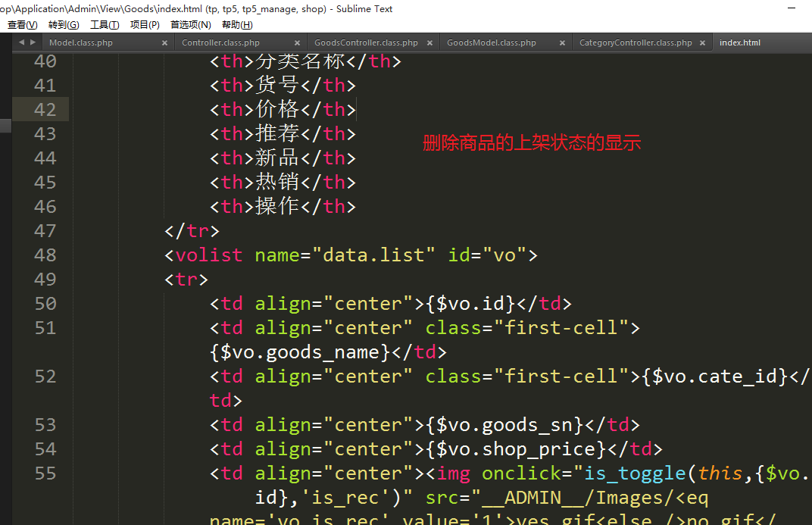
Task: Switch to the Model.class.php tab
Action: pos(81,43)
